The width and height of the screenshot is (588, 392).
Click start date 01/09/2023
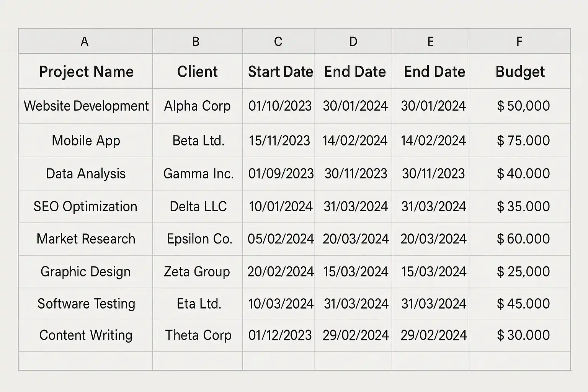(x=278, y=173)
